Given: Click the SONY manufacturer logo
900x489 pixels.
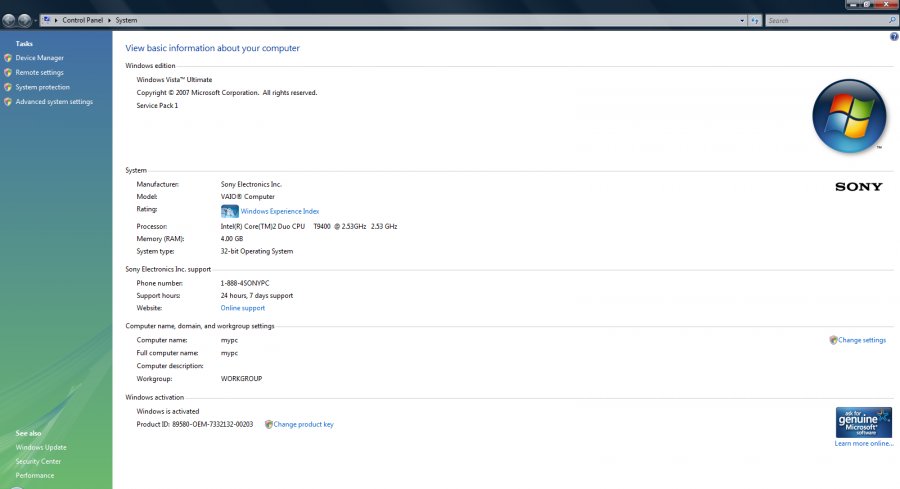Looking at the screenshot, I should pos(859,187).
